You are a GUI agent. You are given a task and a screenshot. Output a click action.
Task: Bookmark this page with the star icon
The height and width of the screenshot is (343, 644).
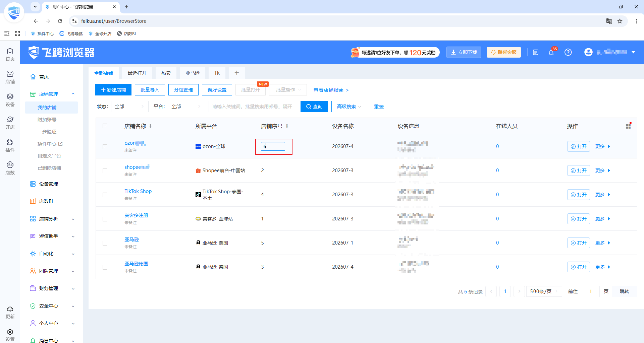coord(620,21)
